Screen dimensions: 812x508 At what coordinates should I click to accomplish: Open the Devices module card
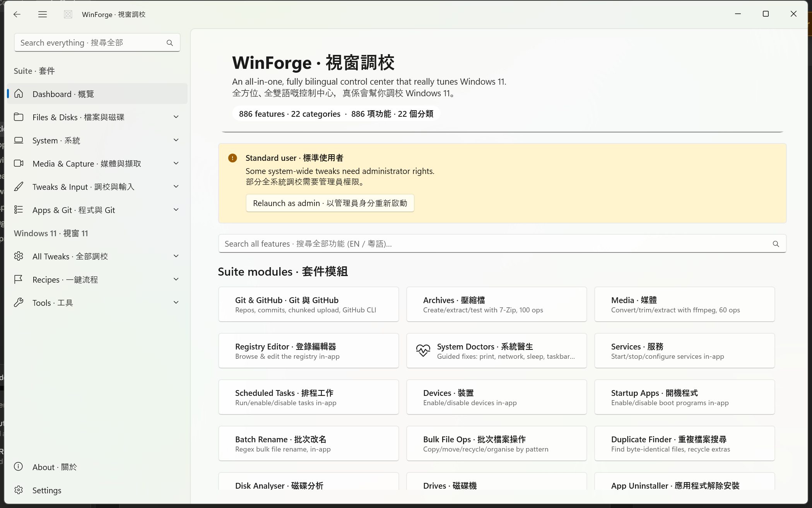(497, 397)
